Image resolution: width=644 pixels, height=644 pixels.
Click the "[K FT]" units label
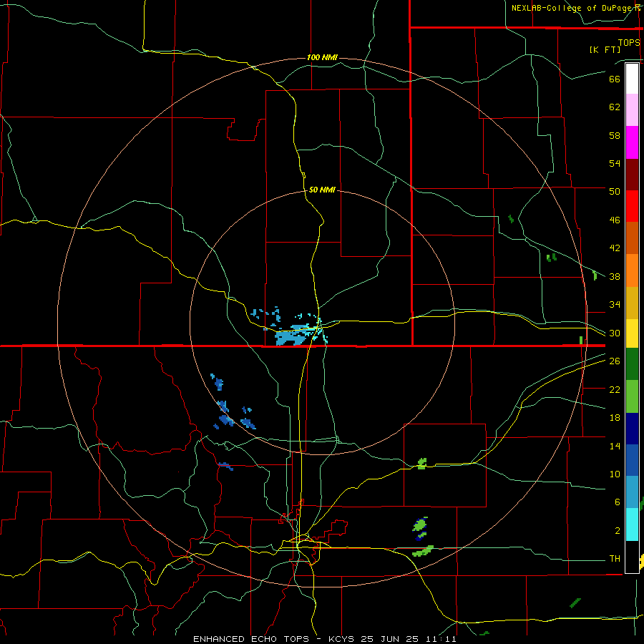[605, 50]
